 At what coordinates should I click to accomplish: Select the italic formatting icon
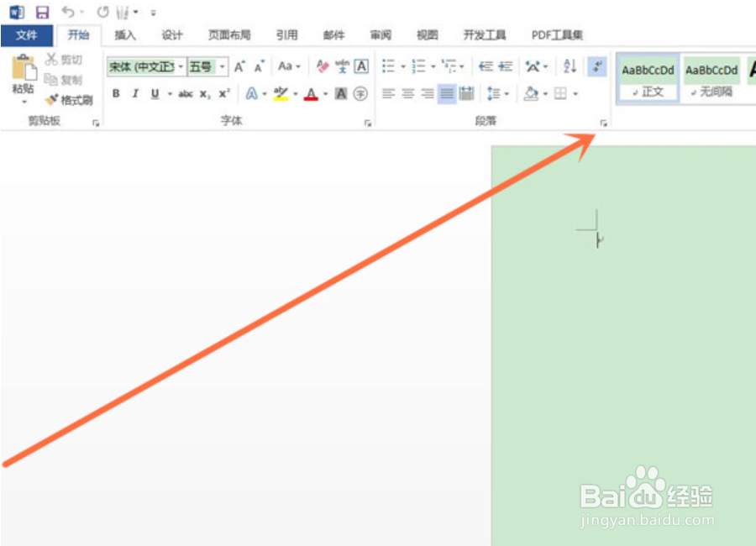click(x=135, y=94)
